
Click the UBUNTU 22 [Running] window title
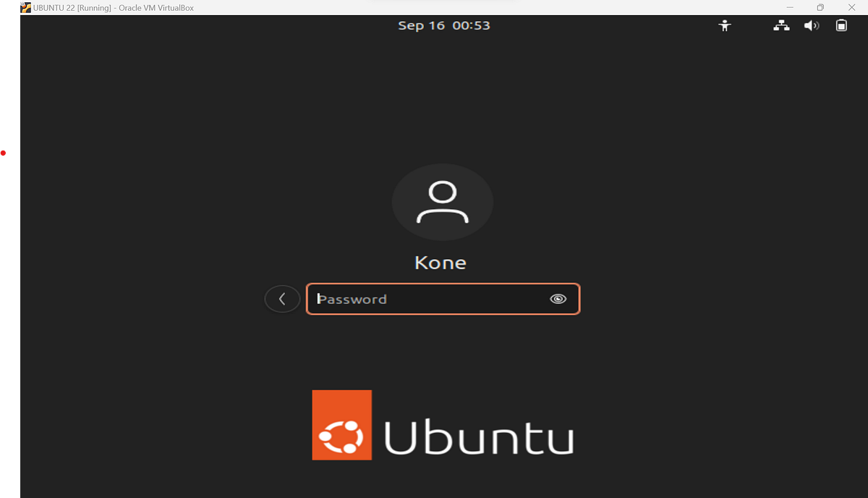pyautogui.click(x=114, y=8)
